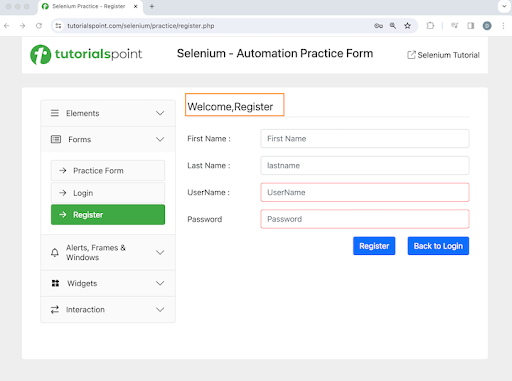Click the Alerts bell icon

coord(55,252)
